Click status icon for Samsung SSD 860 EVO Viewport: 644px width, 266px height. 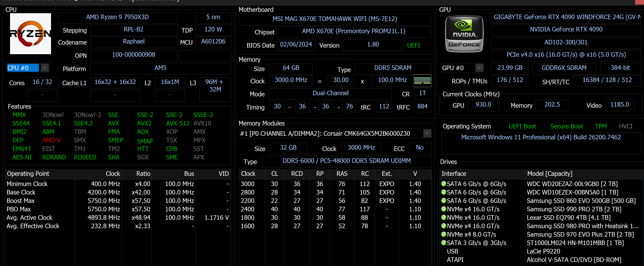pos(444,201)
